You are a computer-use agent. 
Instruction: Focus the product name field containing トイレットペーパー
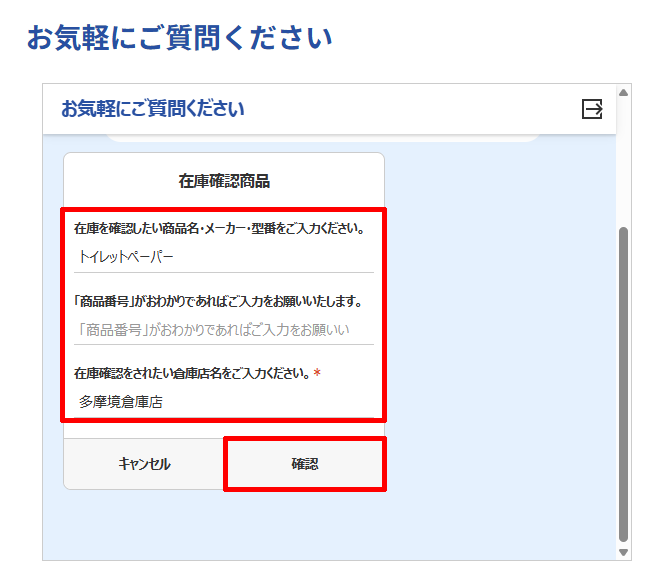tap(224, 257)
